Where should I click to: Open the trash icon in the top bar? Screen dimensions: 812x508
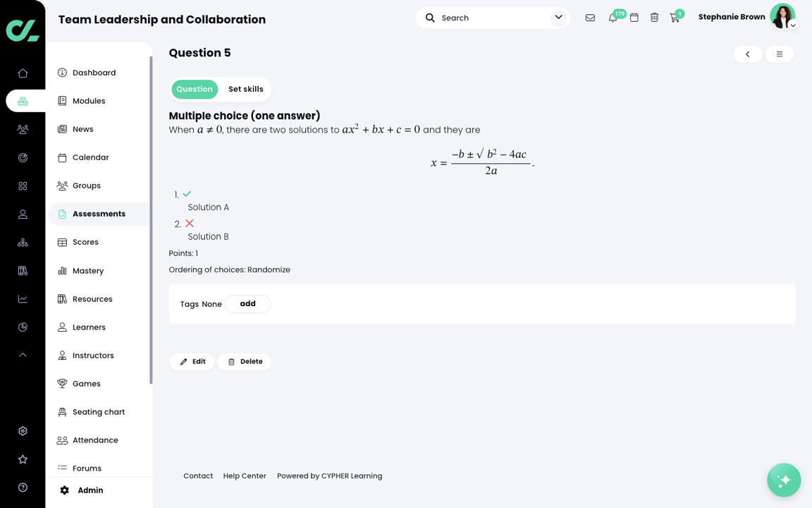[x=654, y=18]
